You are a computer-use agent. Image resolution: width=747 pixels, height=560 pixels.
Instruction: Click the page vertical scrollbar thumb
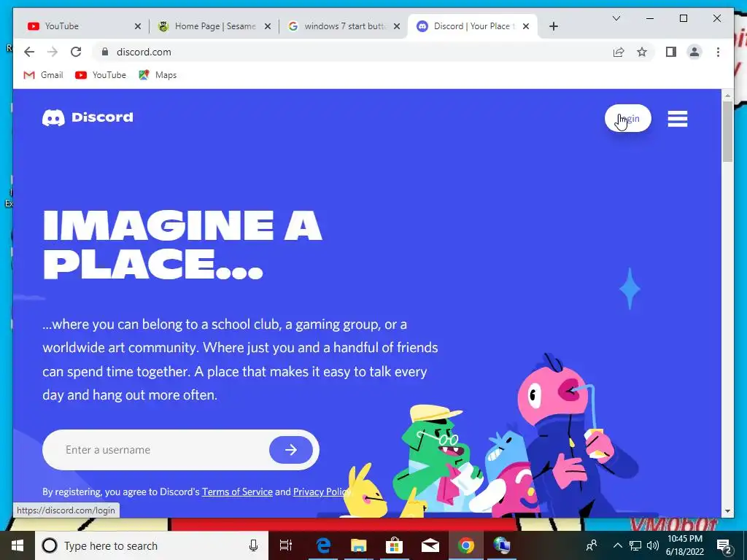click(727, 131)
